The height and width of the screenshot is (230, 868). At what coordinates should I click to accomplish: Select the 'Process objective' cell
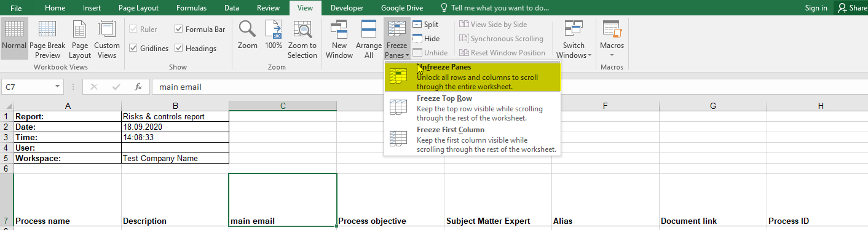(390, 200)
